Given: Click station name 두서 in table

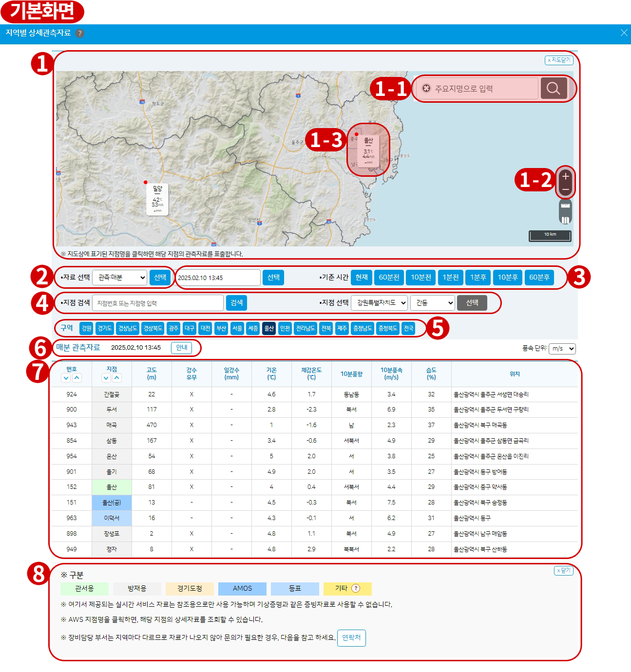Looking at the screenshot, I should tap(112, 410).
